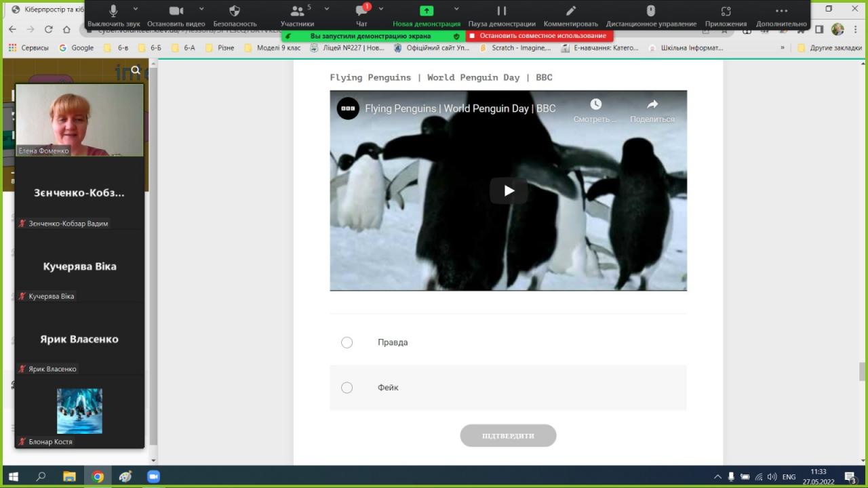Expand arrow next to Participants
This screenshot has width=868, height=488.
[x=326, y=9]
